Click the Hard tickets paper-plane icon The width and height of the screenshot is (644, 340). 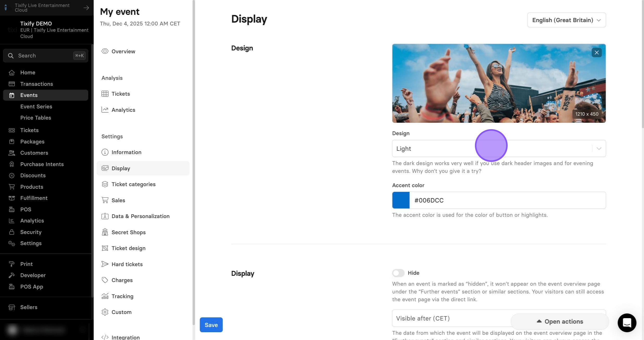(105, 264)
